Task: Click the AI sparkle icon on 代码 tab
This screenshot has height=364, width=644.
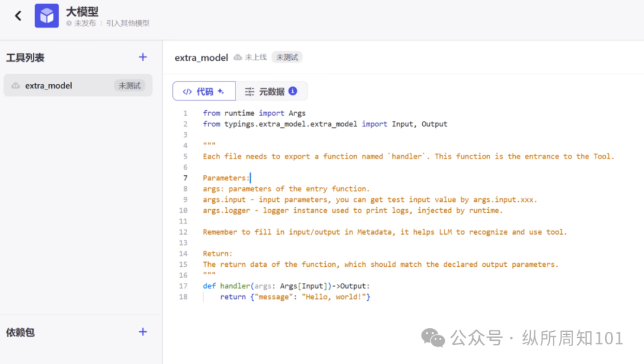Action: [221, 91]
